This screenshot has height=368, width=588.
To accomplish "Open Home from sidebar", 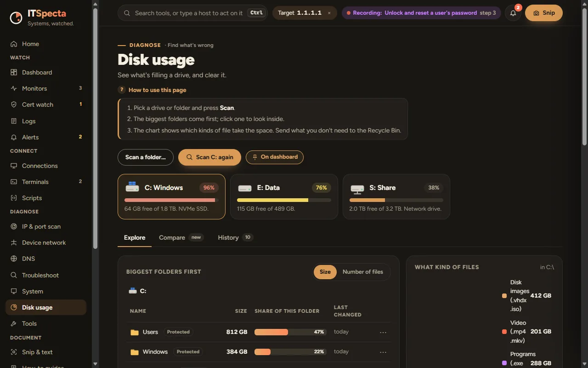I will (46, 44).
